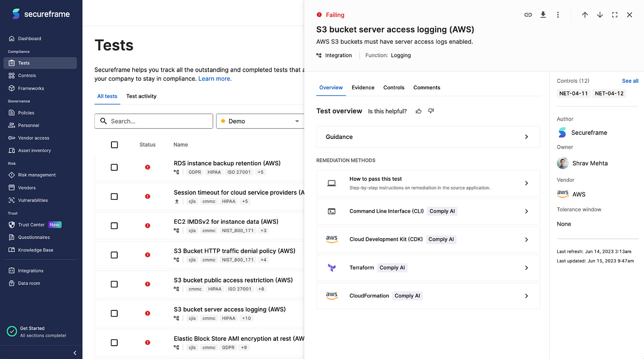This screenshot has height=359, width=644.
Task: Download the test details
Action: point(543,15)
